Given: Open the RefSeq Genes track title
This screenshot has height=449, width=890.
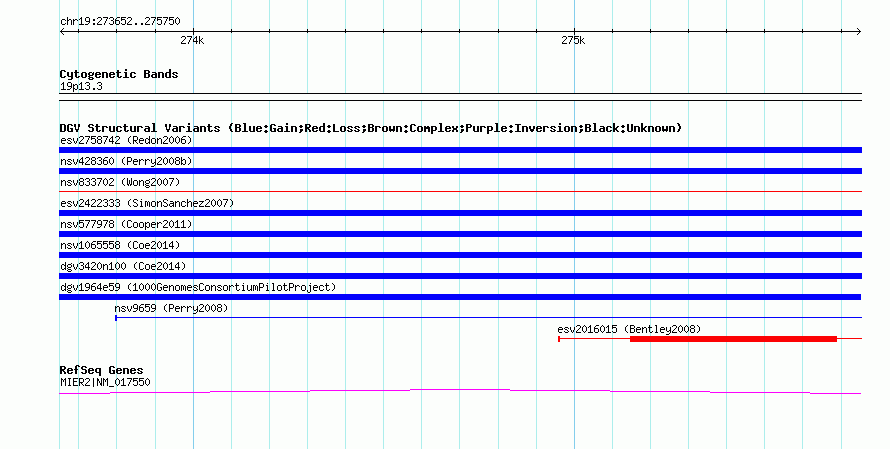Looking at the screenshot, I should click(x=101, y=370).
